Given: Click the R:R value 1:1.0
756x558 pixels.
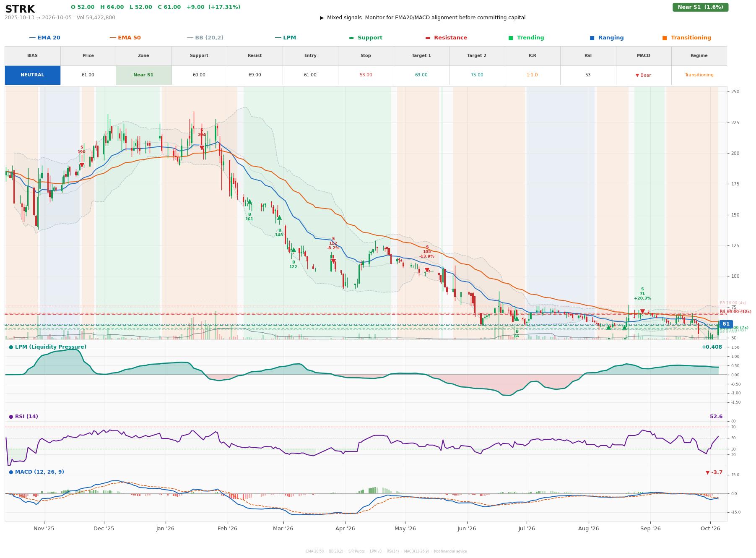Looking at the screenshot, I should 532,75.
